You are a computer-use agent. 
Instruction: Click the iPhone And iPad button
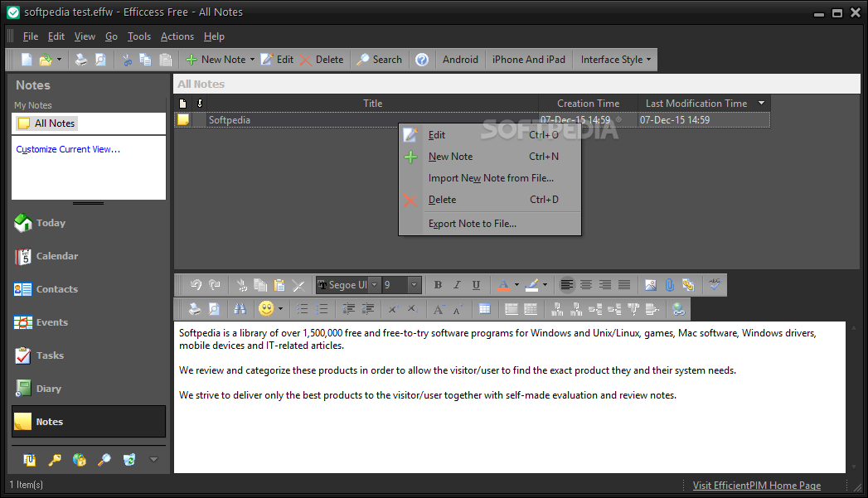(x=529, y=59)
